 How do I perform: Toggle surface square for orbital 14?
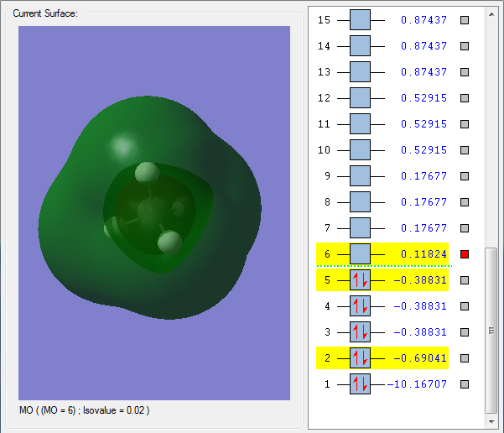465,46
